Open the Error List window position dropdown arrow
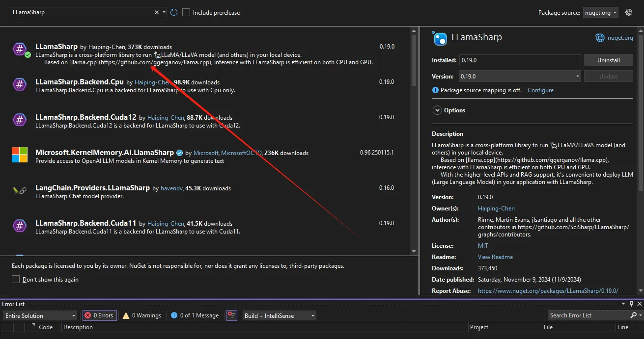 pos(623,304)
